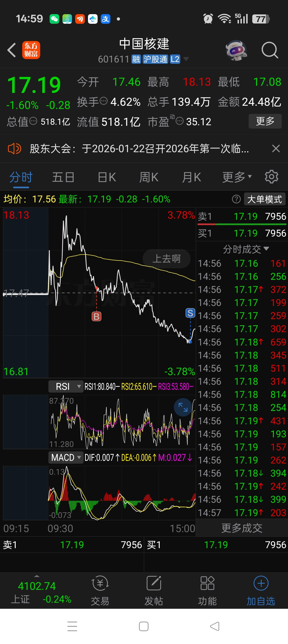Switch to the 五日 tab
Screen dimensions: 288x644
[63, 177]
